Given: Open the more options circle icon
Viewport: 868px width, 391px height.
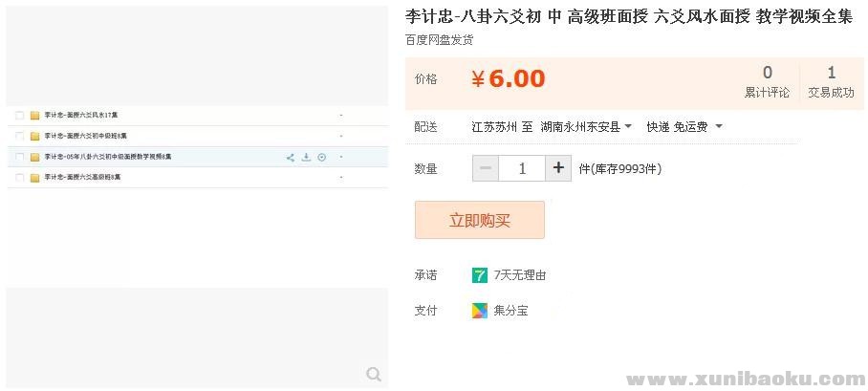Looking at the screenshot, I should [x=322, y=158].
